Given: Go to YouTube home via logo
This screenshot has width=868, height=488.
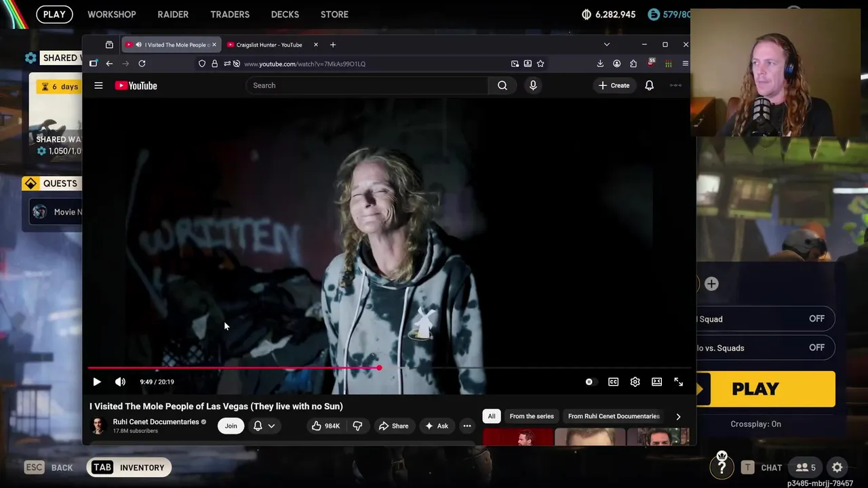Looking at the screenshot, I should point(136,85).
